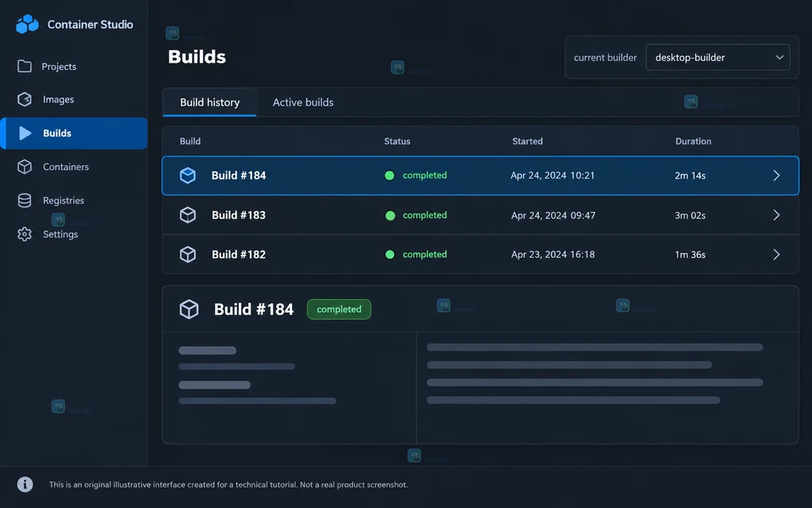Click the Duration column header
Viewport: 812px width, 508px height.
pyautogui.click(x=693, y=141)
